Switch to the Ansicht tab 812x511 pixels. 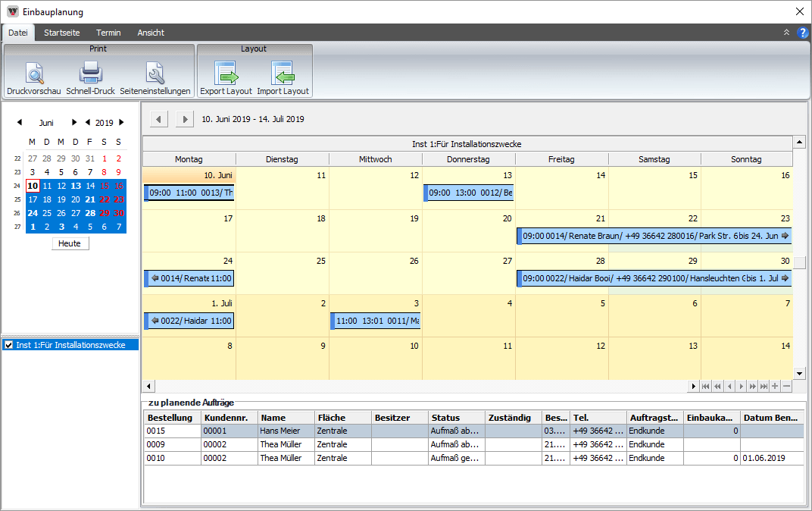[x=151, y=33]
